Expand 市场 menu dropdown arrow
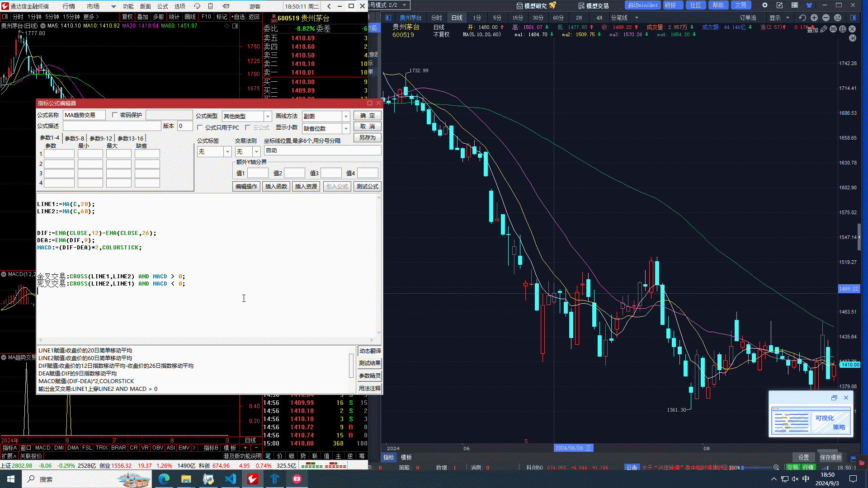Image resolution: width=868 pixels, height=488 pixels. (x=113, y=6)
